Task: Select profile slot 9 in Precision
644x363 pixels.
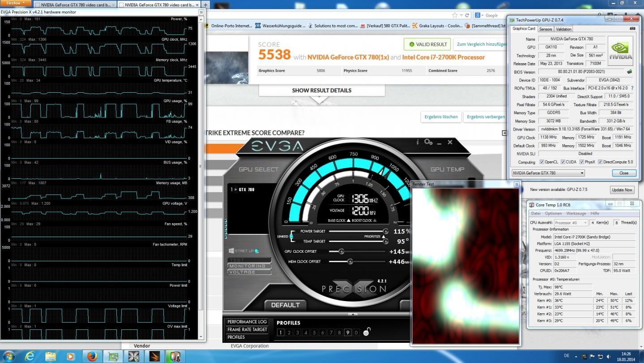Action: pos(348,333)
